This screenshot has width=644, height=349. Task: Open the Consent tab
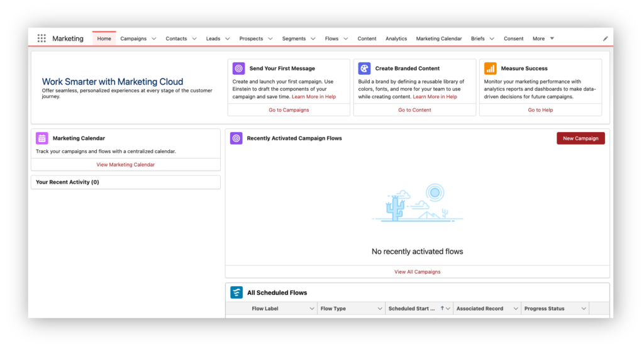(513, 38)
